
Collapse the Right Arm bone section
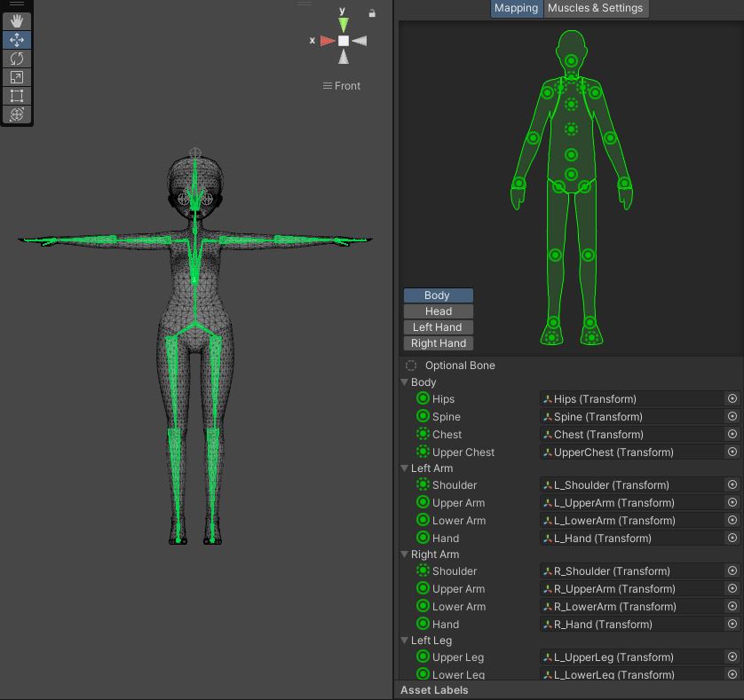pyautogui.click(x=405, y=554)
